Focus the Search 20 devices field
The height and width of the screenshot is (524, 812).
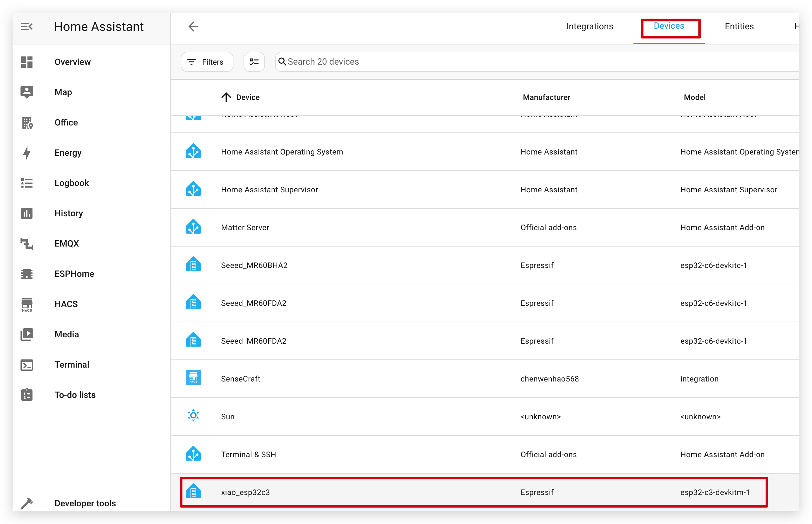coord(537,61)
